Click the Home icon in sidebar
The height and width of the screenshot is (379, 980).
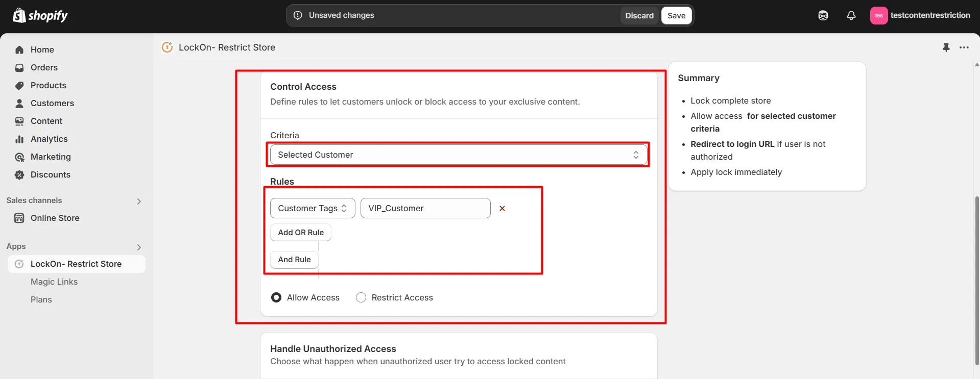pyautogui.click(x=19, y=49)
